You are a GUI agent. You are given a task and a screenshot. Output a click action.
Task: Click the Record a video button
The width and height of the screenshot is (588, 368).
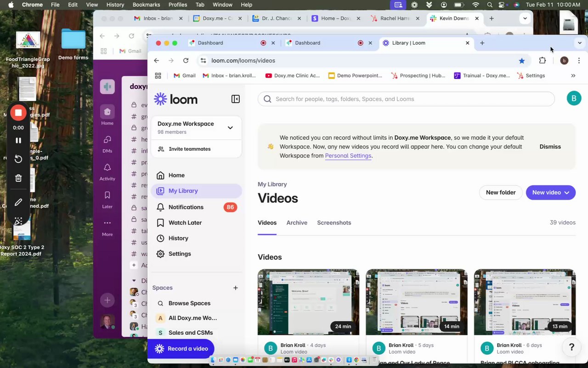click(x=181, y=349)
